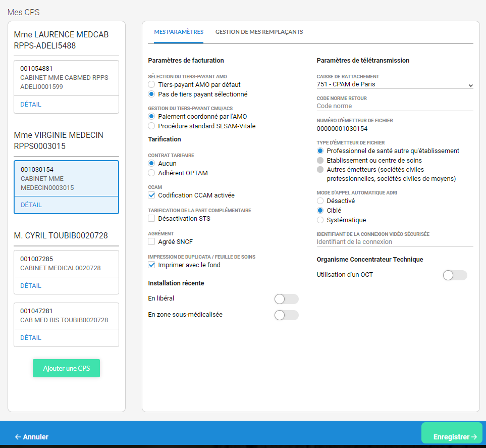Screen dimensions: 486x448
Task: Select Tiers-payant AMO par défaut
Action: [151, 84]
